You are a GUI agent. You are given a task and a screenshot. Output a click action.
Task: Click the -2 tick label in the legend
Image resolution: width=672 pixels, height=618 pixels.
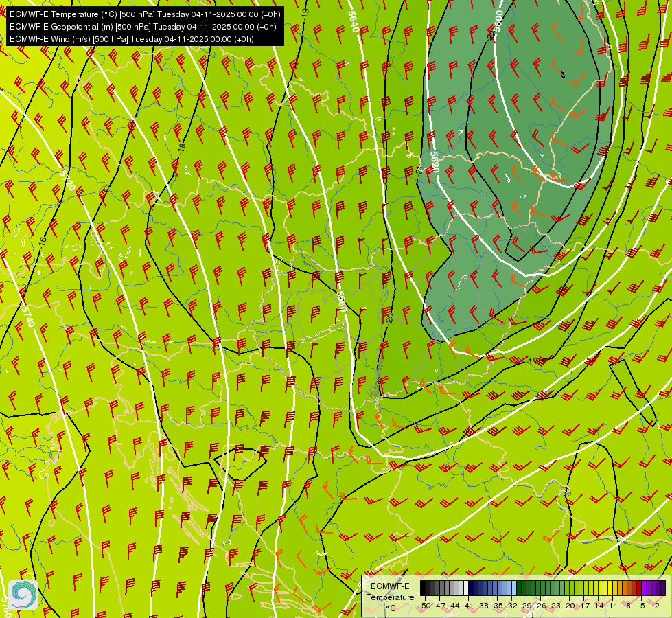pos(656,606)
